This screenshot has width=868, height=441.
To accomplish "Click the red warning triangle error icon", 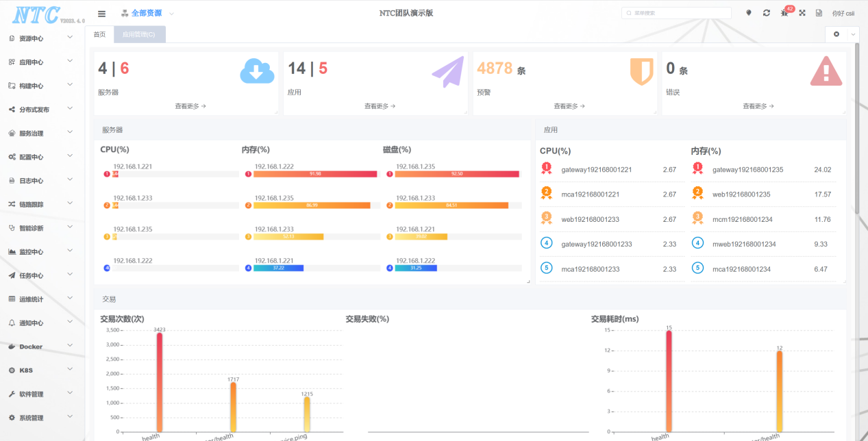I will click(826, 71).
